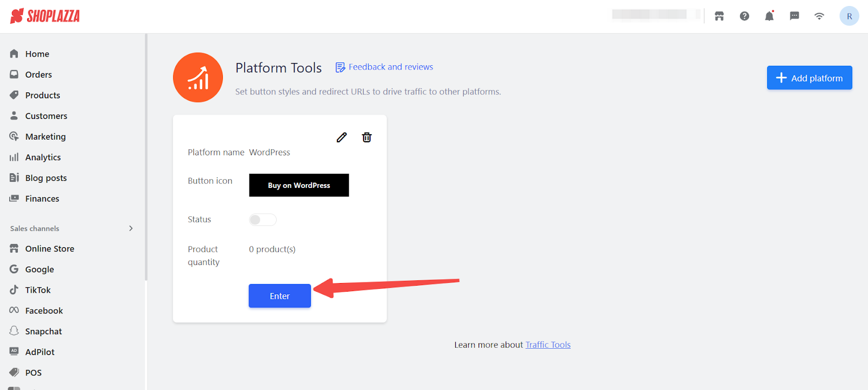The image size is (868, 390).
Task: Open the help question mark icon
Action: point(744,16)
